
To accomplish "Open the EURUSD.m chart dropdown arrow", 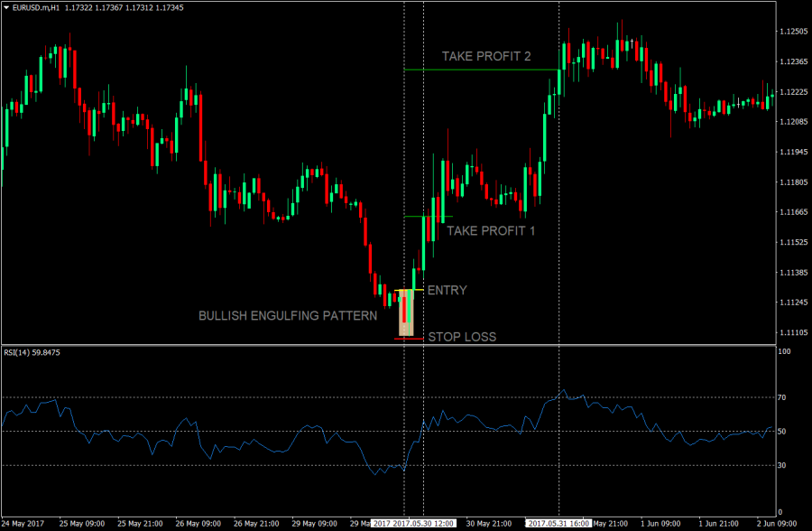I will coord(8,6).
